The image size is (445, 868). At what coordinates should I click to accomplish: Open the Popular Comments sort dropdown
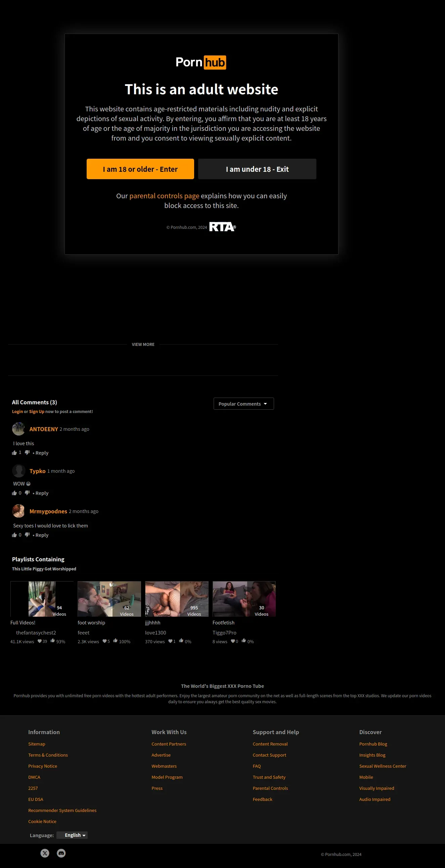[243, 404]
